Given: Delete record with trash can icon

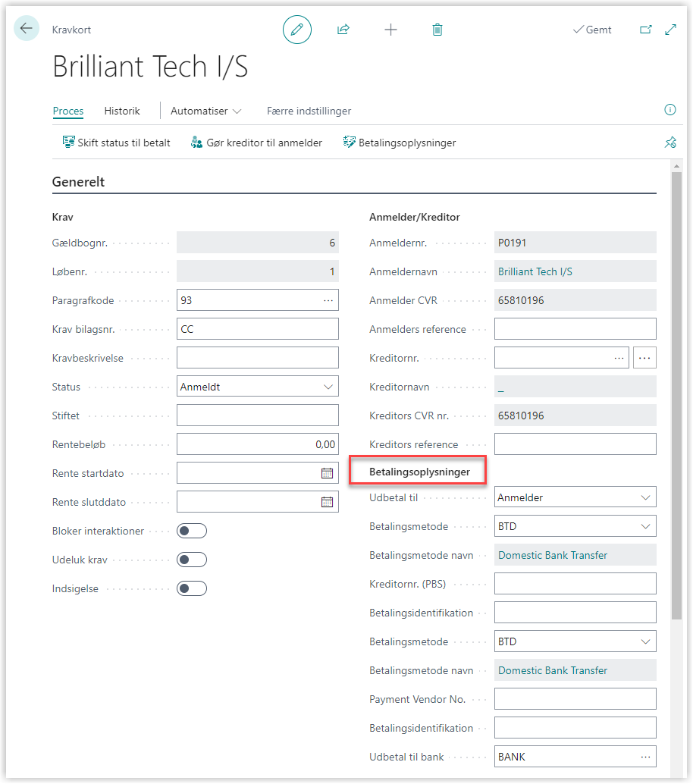Looking at the screenshot, I should [437, 30].
